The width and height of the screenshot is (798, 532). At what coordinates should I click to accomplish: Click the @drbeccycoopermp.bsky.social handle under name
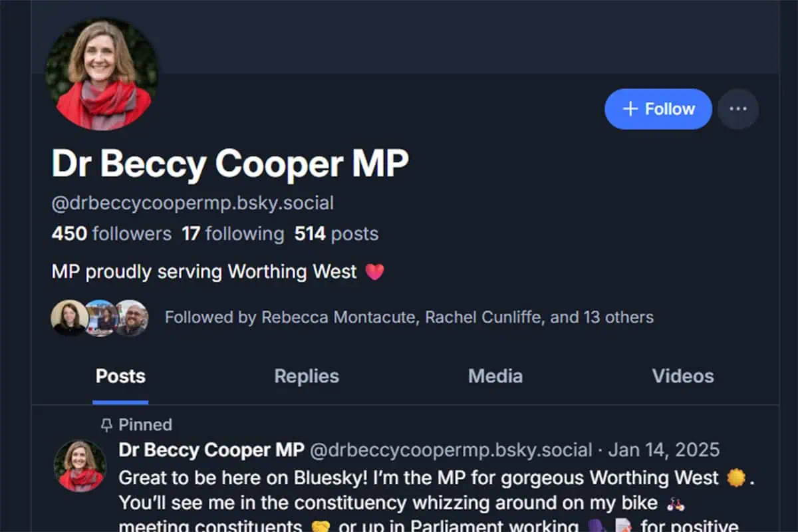coord(193,203)
